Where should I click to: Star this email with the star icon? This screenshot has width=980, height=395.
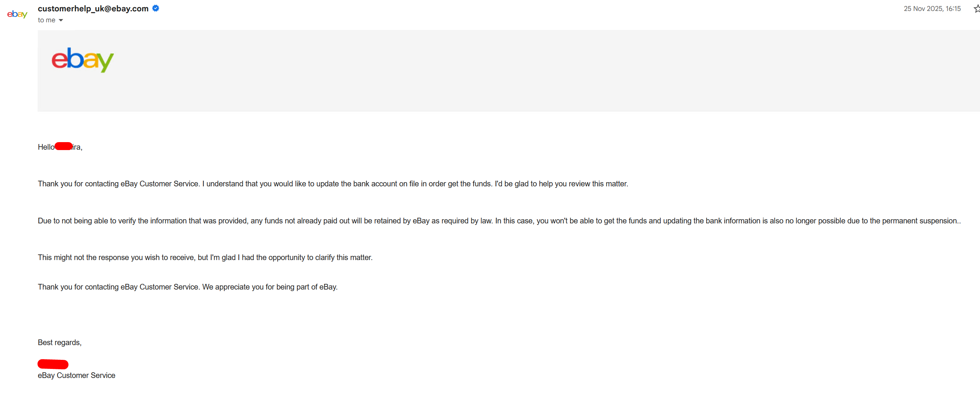click(x=977, y=8)
